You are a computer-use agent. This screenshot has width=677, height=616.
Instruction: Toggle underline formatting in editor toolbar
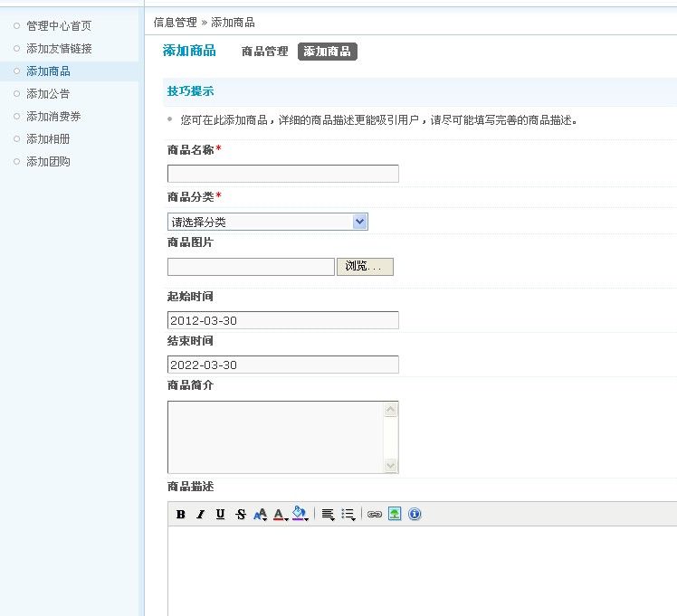220,514
